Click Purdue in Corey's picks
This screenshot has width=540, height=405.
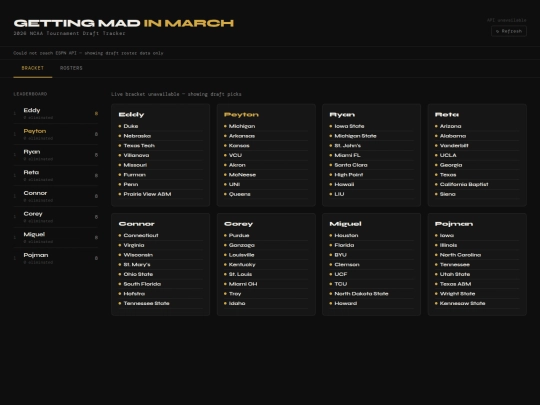pyautogui.click(x=239, y=236)
